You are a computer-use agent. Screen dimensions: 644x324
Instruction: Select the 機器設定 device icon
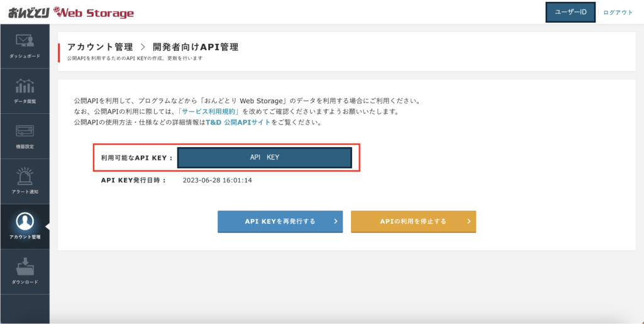[25, 131]
